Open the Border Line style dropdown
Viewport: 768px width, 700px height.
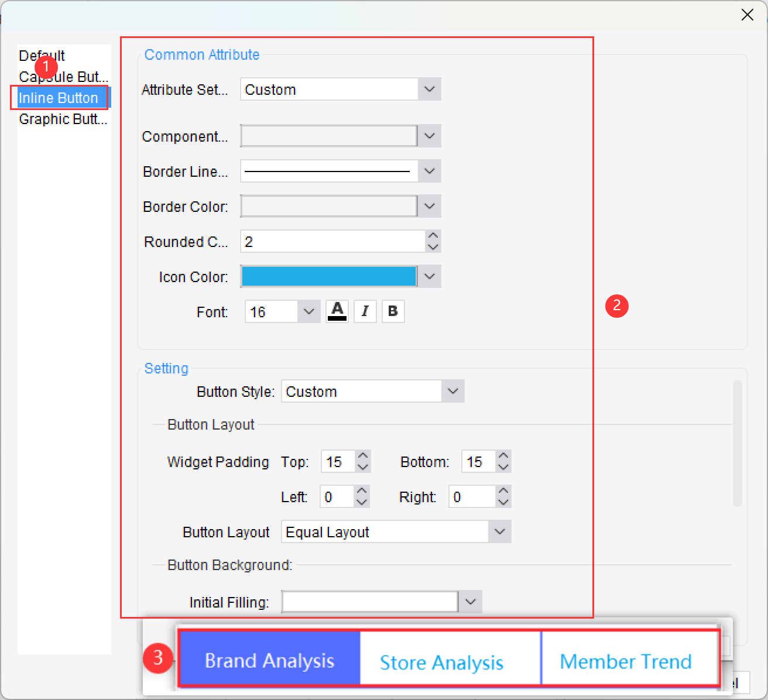(430, 171)
